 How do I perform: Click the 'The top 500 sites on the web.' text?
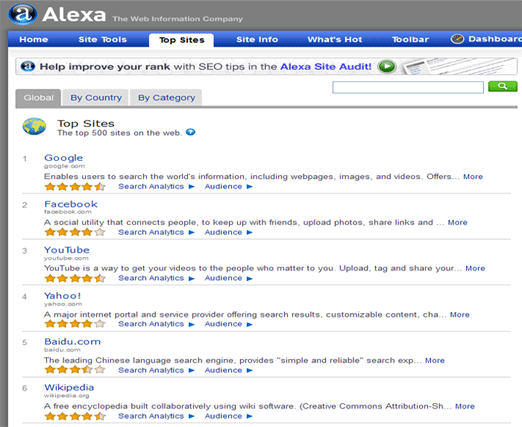pyautogui.click(x=120, y=133)
